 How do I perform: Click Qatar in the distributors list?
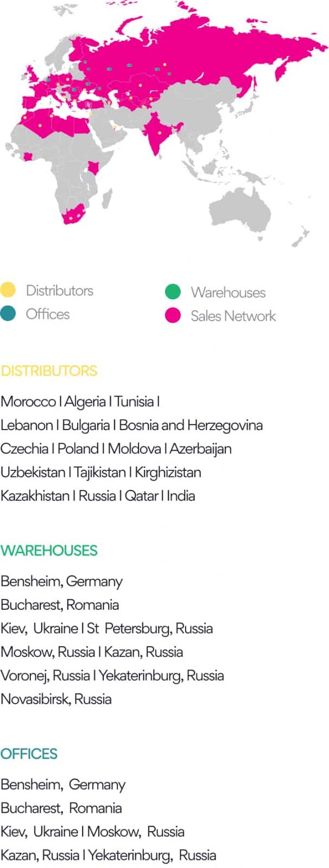pyautogui.click(x=141, y=496)
